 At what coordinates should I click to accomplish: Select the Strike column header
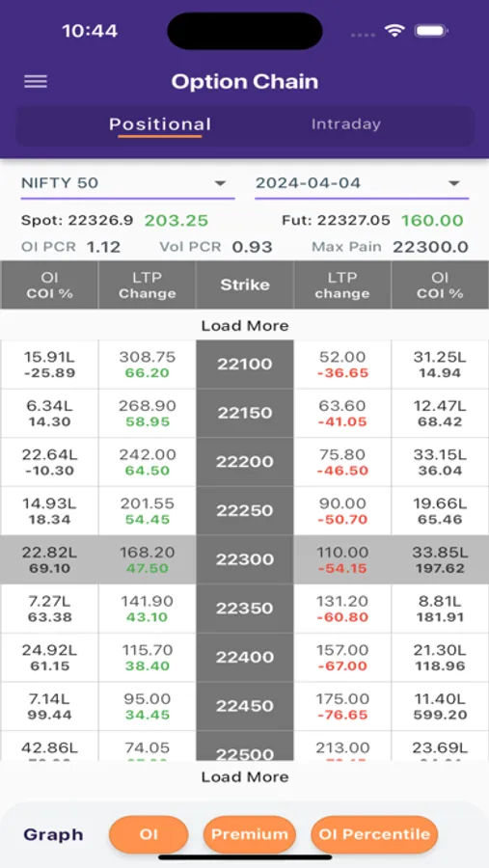(x=245, y=285)
